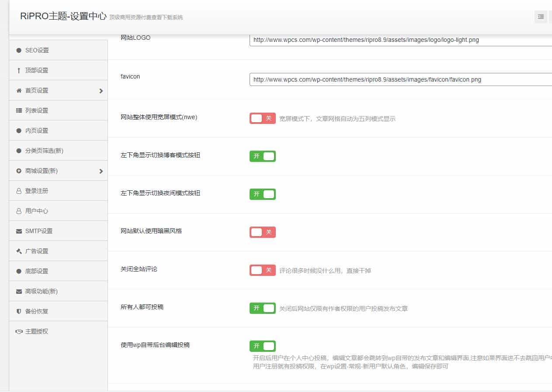Viewport: 552px width, 392px height.
Task: Enable 网站默认使用暗黑风格 switch
Action: [263, 232]
